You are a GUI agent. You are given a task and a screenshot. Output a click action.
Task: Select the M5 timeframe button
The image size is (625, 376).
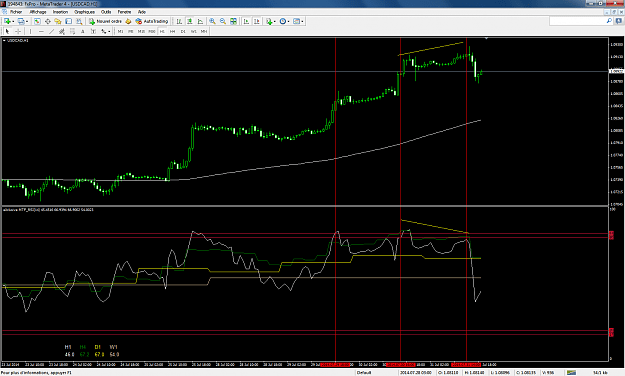pos(131,31)
